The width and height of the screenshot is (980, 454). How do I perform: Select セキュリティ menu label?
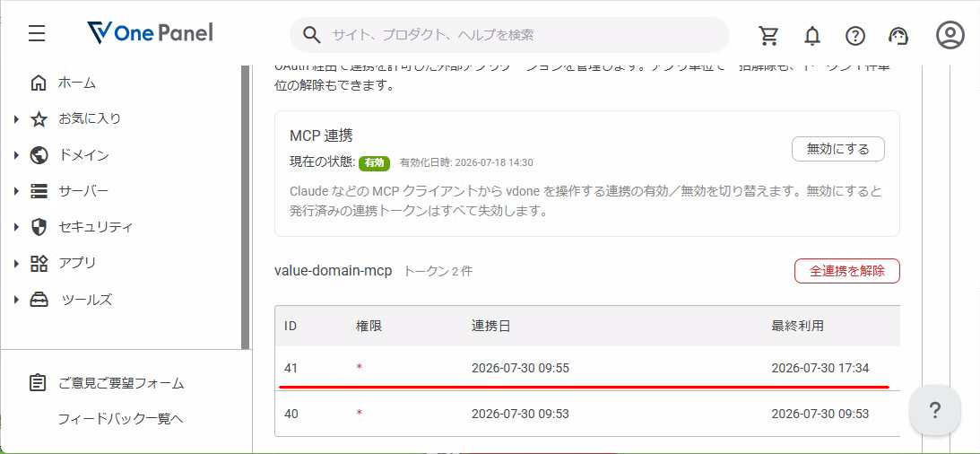[x=96, y=226]
